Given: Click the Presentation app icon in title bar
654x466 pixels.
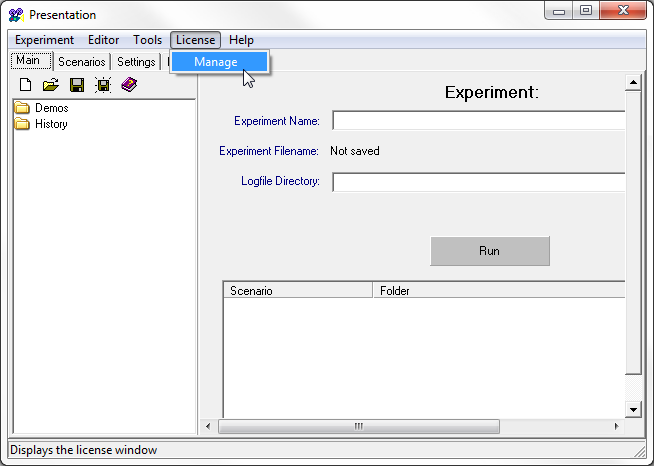Looking at the screenshot, I should point(16,15).
